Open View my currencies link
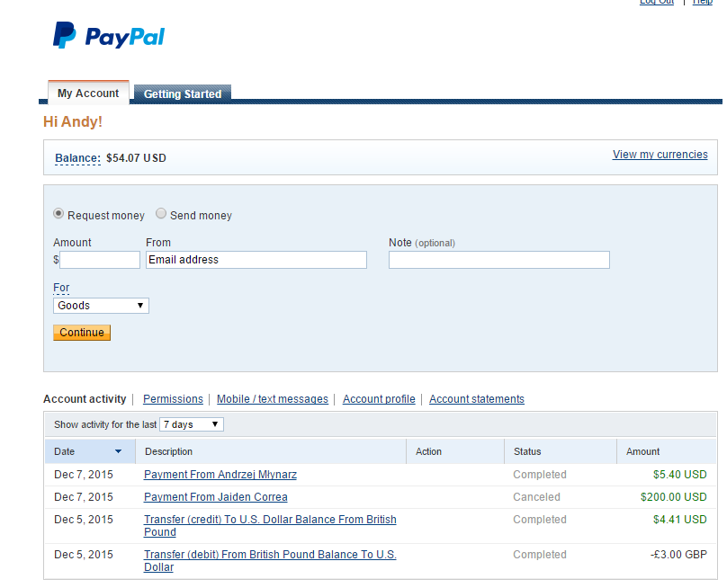This screenshot has height=588, width=727. click(x=660, y=155)
